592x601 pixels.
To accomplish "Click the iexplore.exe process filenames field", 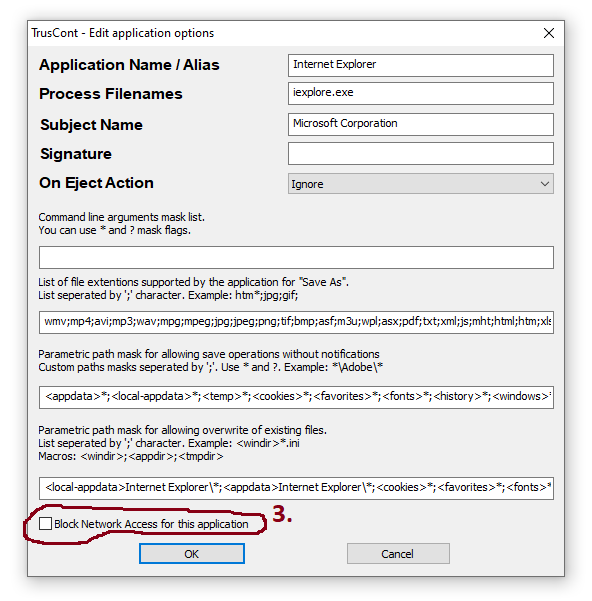I will pos(420,93).
